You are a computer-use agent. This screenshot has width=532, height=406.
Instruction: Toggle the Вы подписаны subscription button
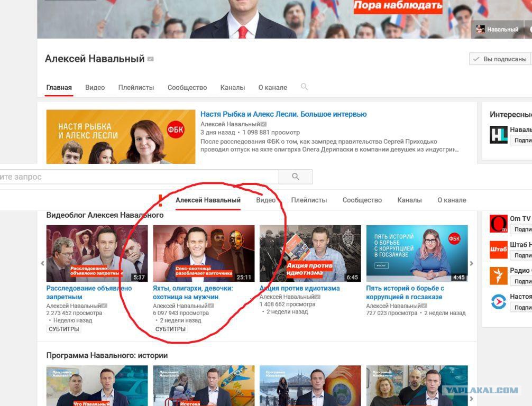(501, 59)
